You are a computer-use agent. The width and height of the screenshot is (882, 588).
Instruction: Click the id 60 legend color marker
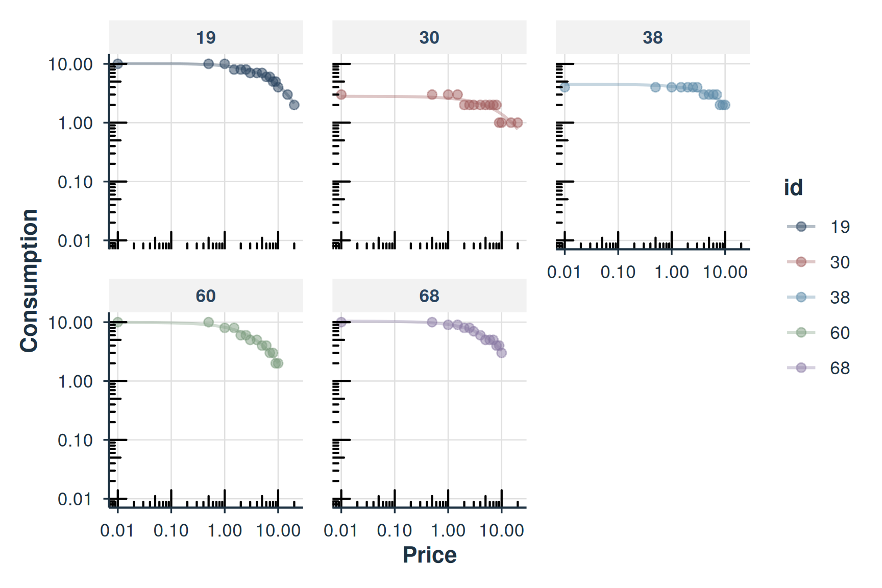point(801,332)
